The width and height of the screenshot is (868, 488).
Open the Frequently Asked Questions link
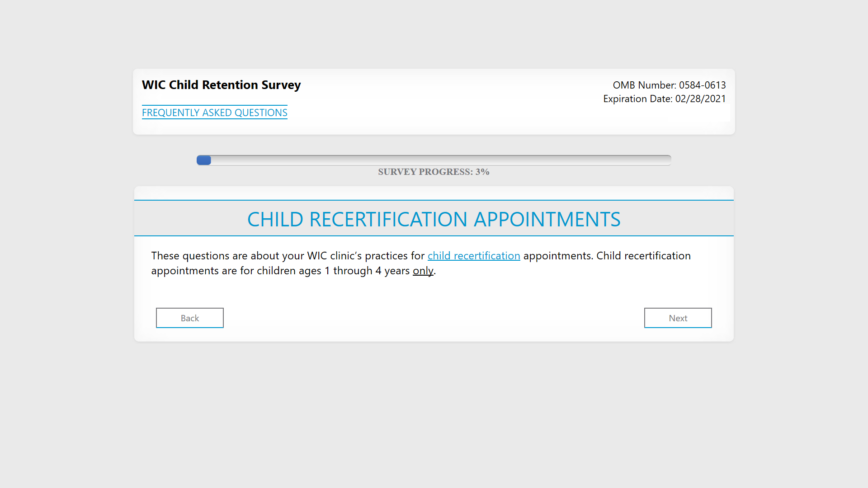tap(214, 113)
